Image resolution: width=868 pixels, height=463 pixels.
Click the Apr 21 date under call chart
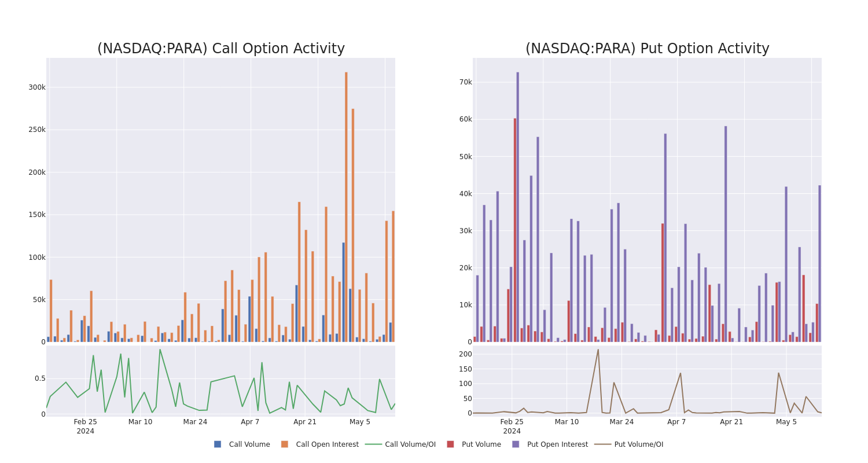pos(305,422)
